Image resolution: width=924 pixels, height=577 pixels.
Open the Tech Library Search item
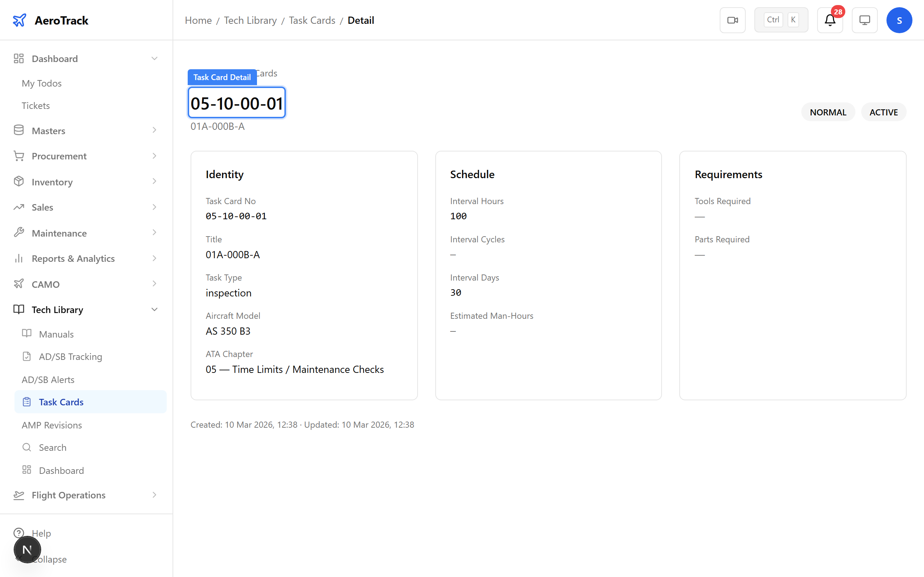[x=52, y=447]
